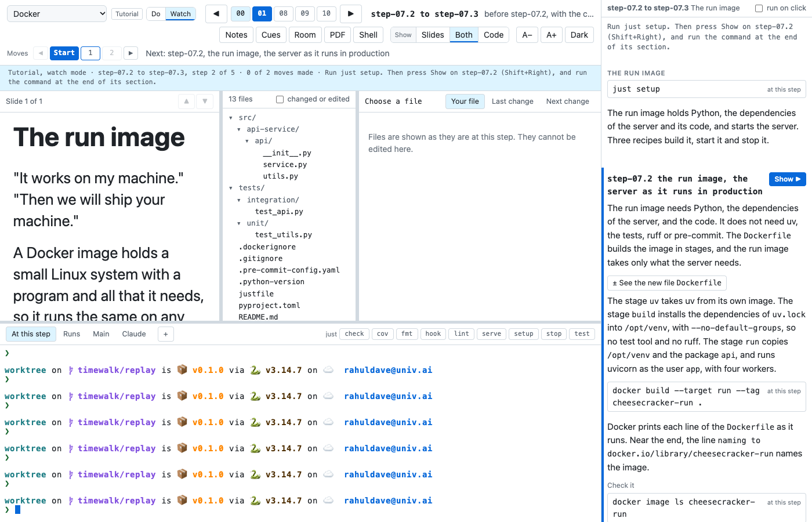Click the next step play arrow button
The height and width of the screenshot is (522, 812).
click(350, 13)
